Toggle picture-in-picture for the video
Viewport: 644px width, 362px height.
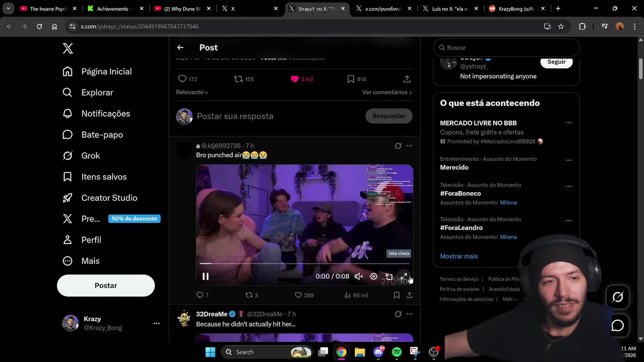(388, 276)
